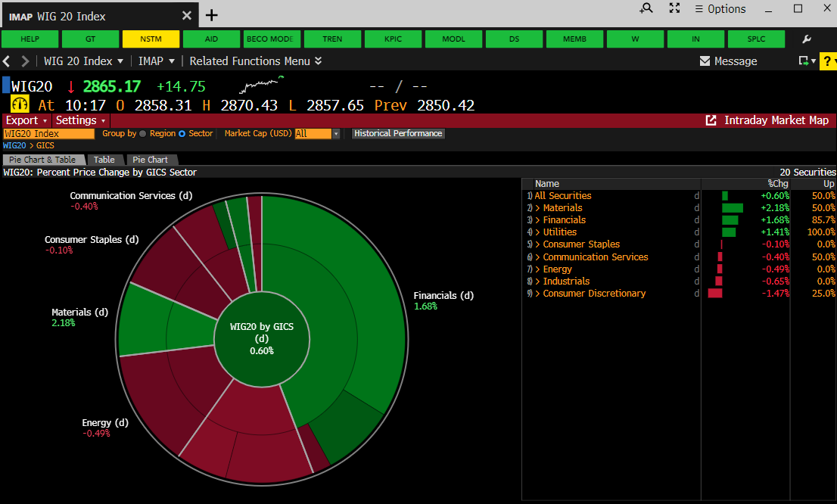Viewport: 837px width, 504px height.
Task: Click the fullscreen expand arrows icon
Action: tap(675, 8)
